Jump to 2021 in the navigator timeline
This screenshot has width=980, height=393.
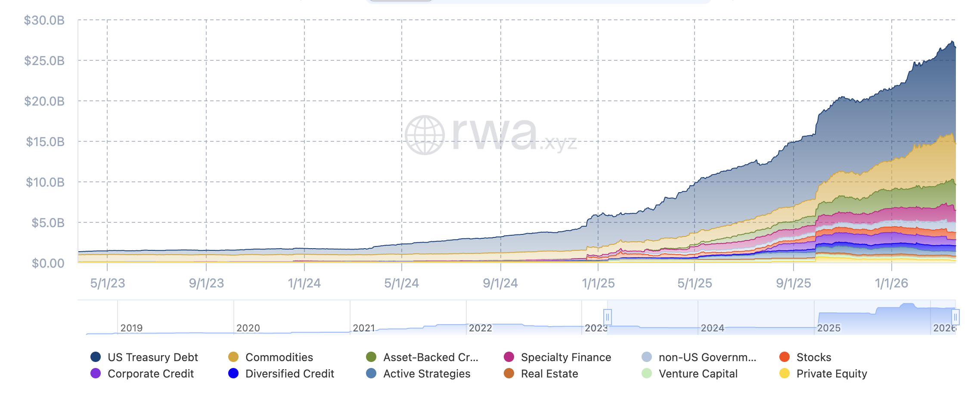click(x=364, y=328)
